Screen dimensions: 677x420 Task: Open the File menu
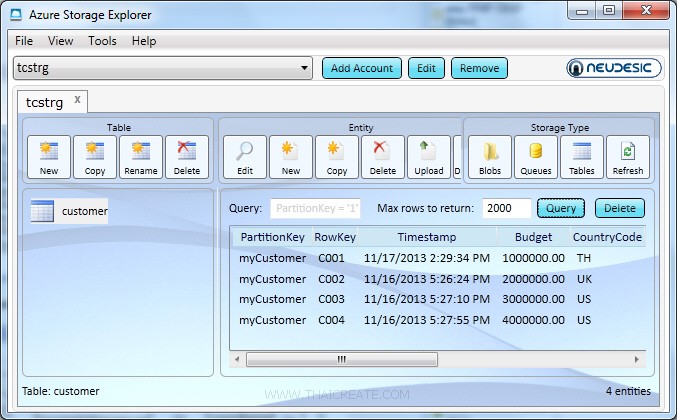[24, 41]
